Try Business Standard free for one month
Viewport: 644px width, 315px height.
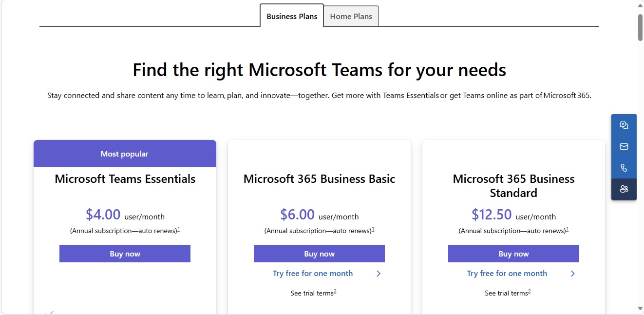point(507,274)
